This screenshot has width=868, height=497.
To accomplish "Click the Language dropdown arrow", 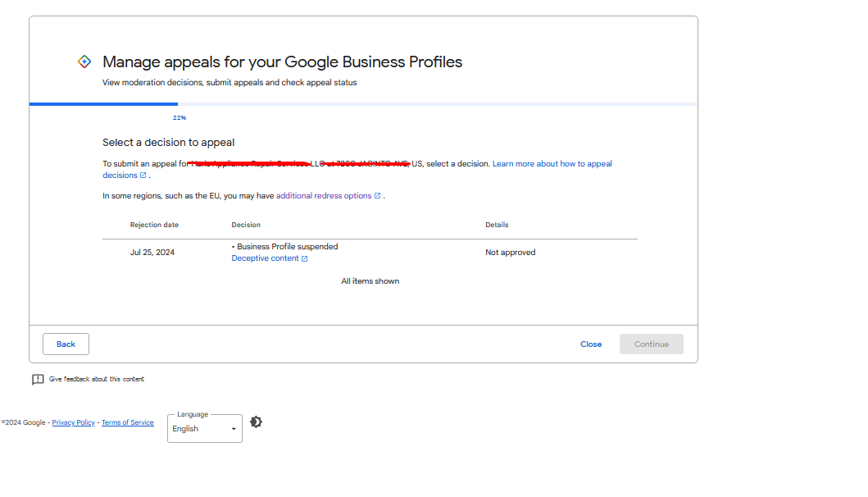I will pos(234,429).
